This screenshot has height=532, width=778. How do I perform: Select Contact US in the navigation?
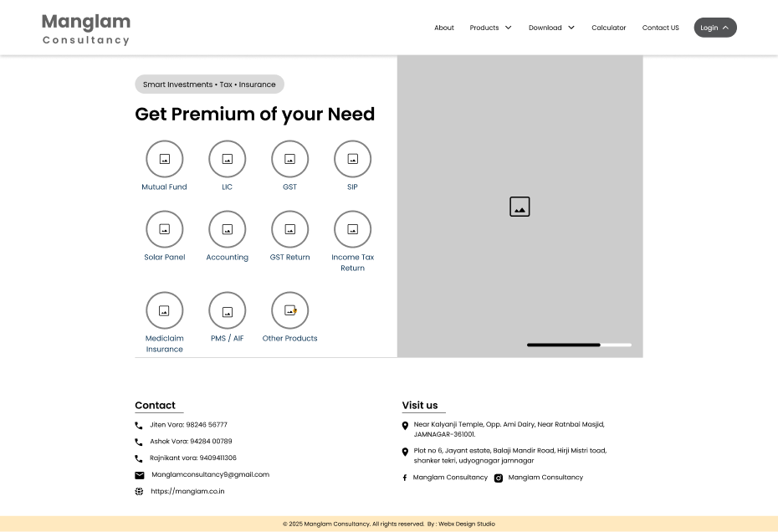pos(660,28)
